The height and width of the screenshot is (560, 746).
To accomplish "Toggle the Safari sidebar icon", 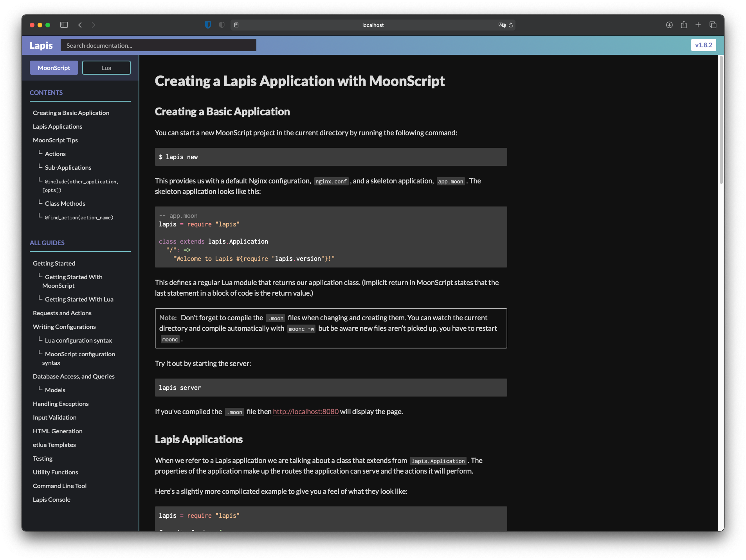I will click(x=64, y=25).
